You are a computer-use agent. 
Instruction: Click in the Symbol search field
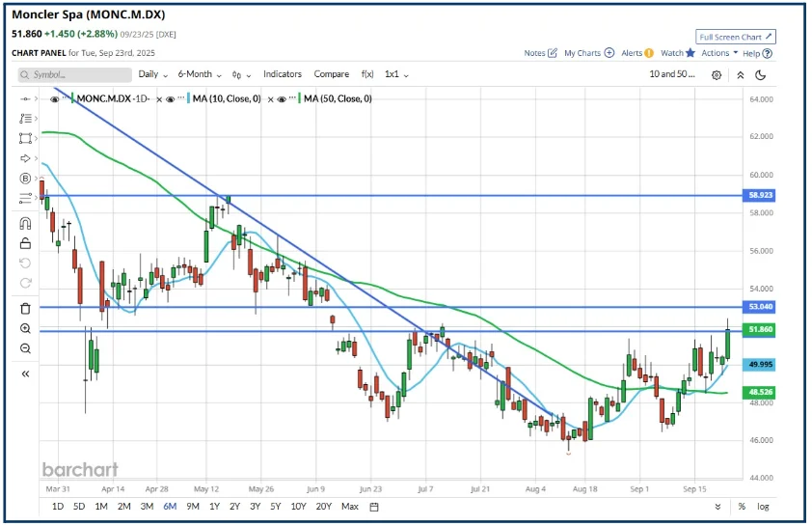click(x=74, y=74)
